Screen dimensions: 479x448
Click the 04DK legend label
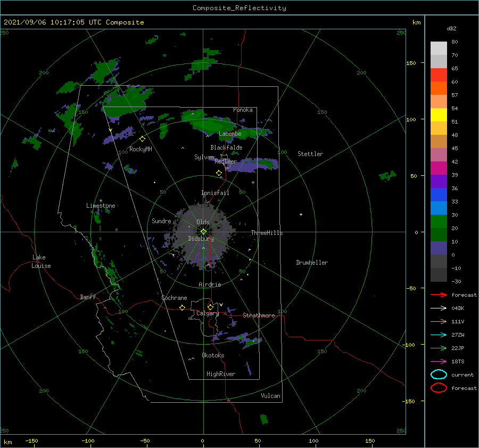pyautogui.click(x=458, y=308)
